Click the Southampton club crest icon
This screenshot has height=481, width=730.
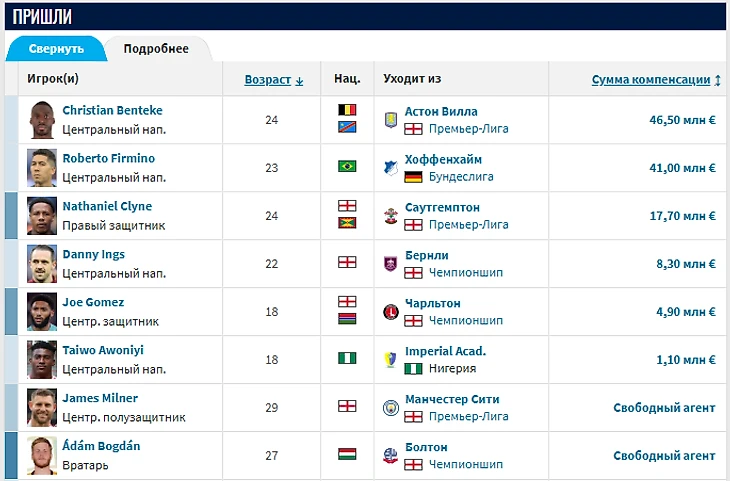[x=391, y=216]
